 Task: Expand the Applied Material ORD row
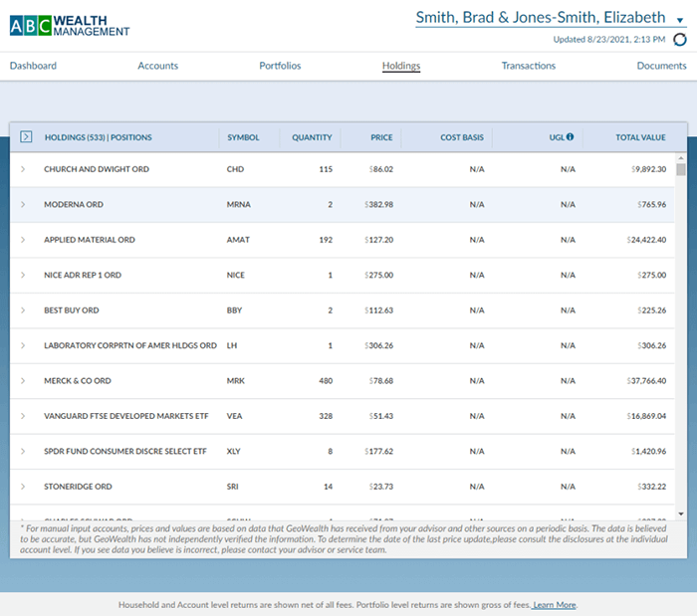click(x=23, y=240)
